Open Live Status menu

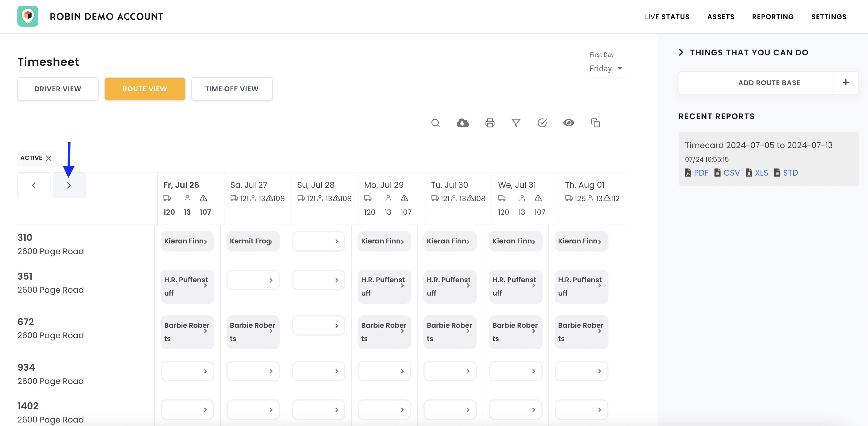tap(667, 17)
